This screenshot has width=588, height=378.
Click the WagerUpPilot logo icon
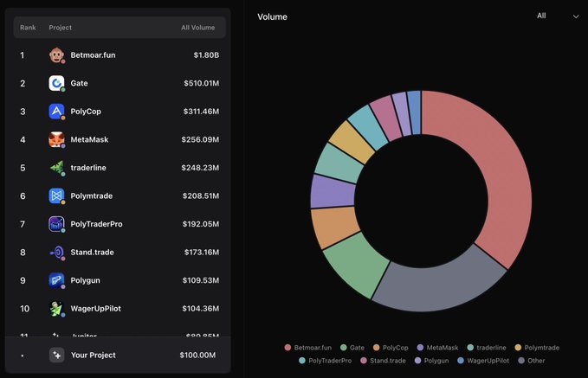point(56,308)
